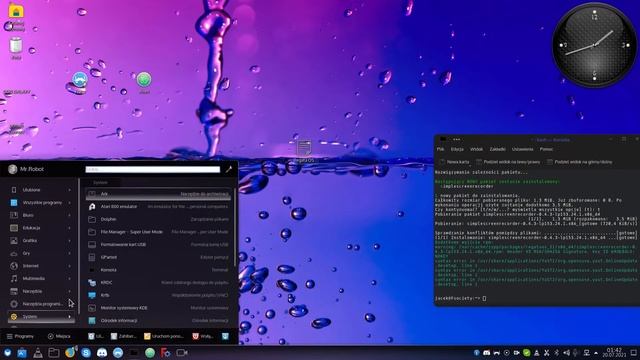This screenshot has height=360, width=640.
Task: Expand the Edukacja category arrow
Action: point(69,228)
